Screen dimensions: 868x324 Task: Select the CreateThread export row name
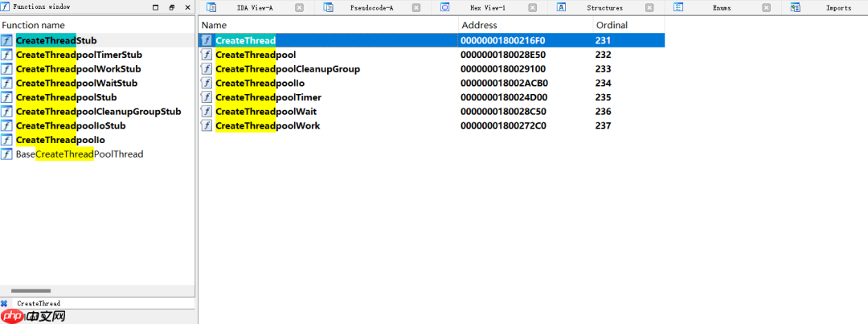pyautogui.click(x=245, y=40)
